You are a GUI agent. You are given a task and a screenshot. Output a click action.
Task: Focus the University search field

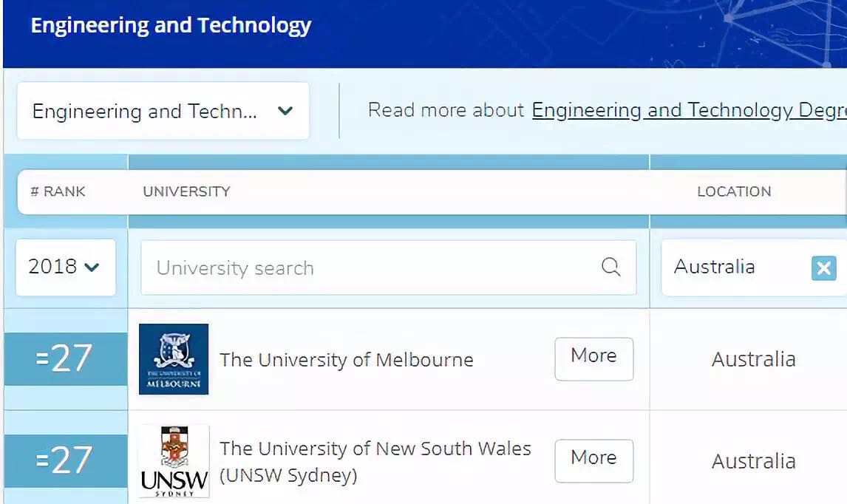coord(370,268)
